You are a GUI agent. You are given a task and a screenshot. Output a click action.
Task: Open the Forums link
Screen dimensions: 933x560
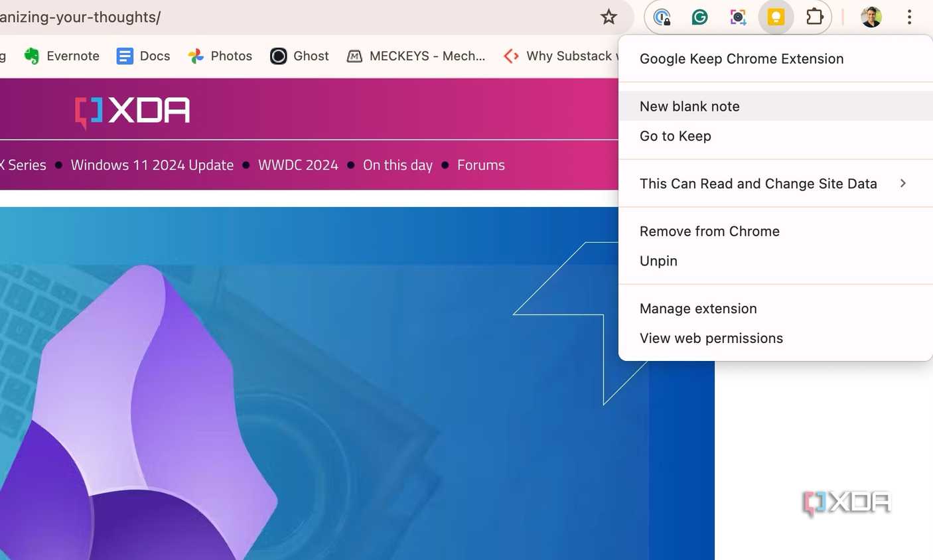(x=481, y=165)
